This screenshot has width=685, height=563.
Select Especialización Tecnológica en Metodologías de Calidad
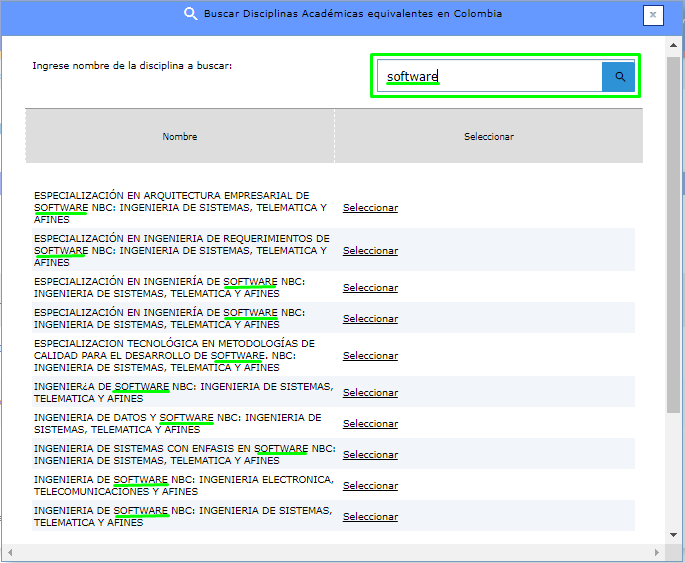tap(370, 356)
